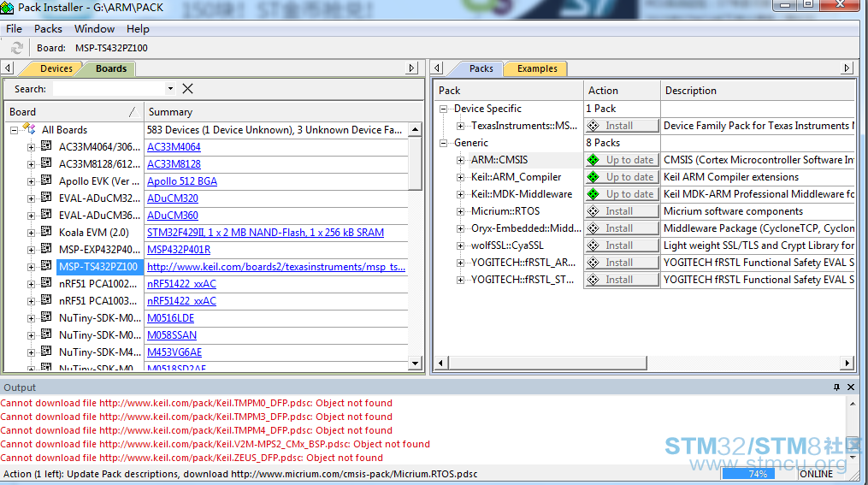Open the AC33M4064 device link
The image size is (868, 485).
click(174, 147)
